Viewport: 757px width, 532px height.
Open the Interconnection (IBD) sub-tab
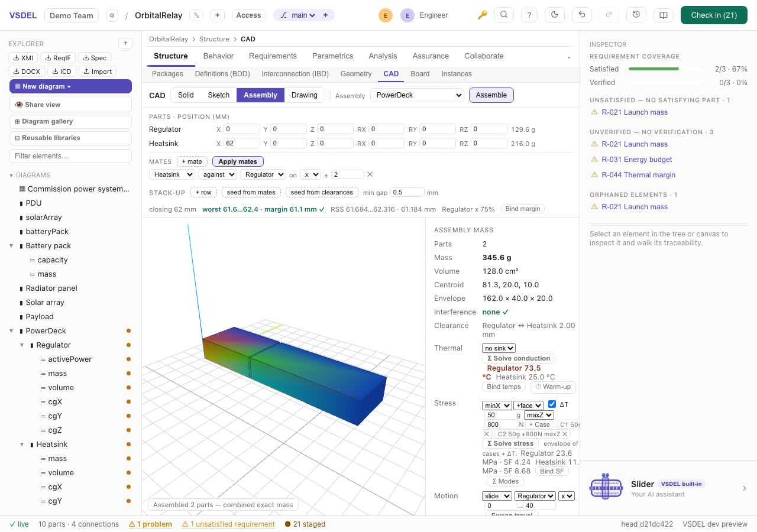(295, 74)
